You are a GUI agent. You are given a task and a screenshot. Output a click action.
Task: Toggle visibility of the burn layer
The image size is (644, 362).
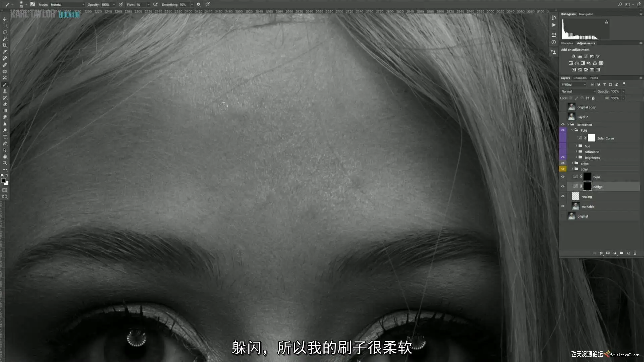(x=563, y=177)
